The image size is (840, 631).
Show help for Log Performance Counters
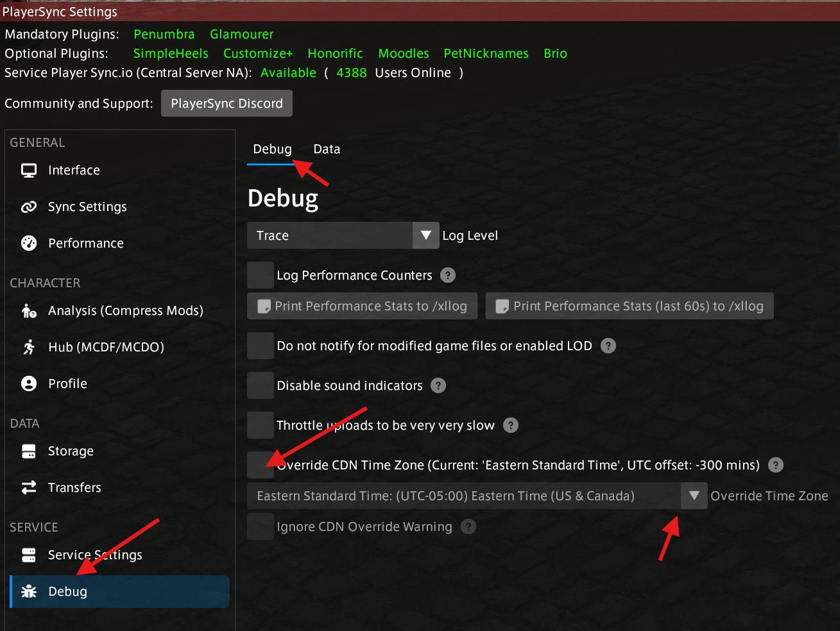pos(448,275)
